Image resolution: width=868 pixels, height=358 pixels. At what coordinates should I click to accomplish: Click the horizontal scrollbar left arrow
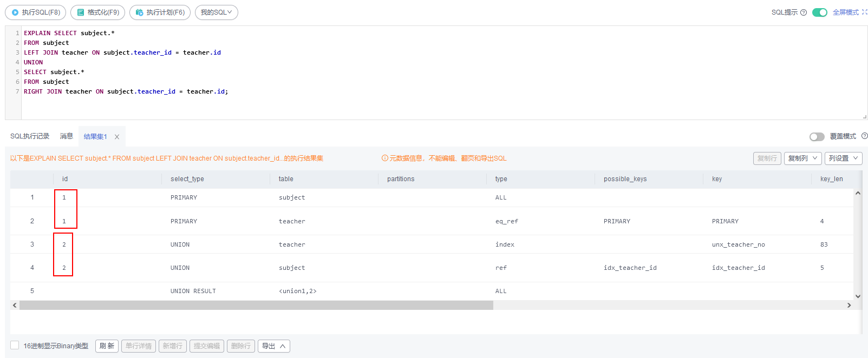coord(15,305)
